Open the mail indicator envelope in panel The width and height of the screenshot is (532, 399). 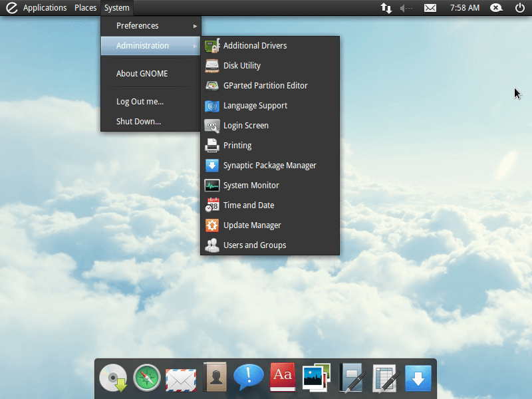(430, 8)
